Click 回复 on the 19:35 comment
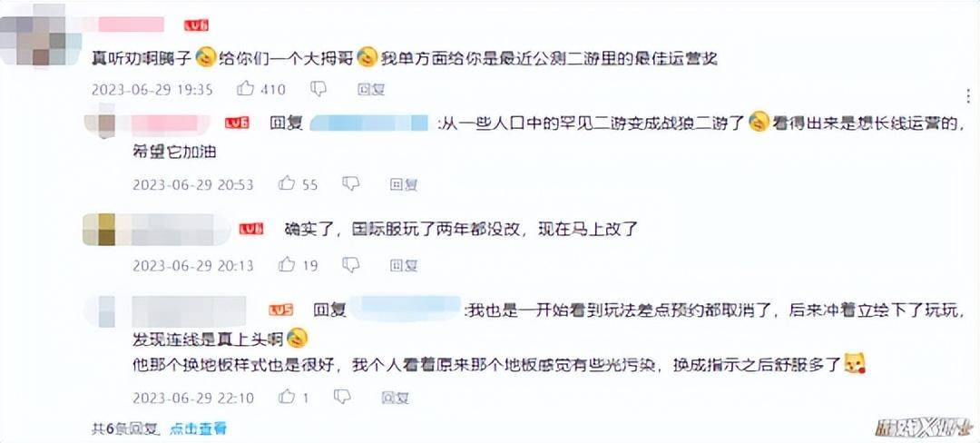This screenshot has height=443, width=980. 371,90
